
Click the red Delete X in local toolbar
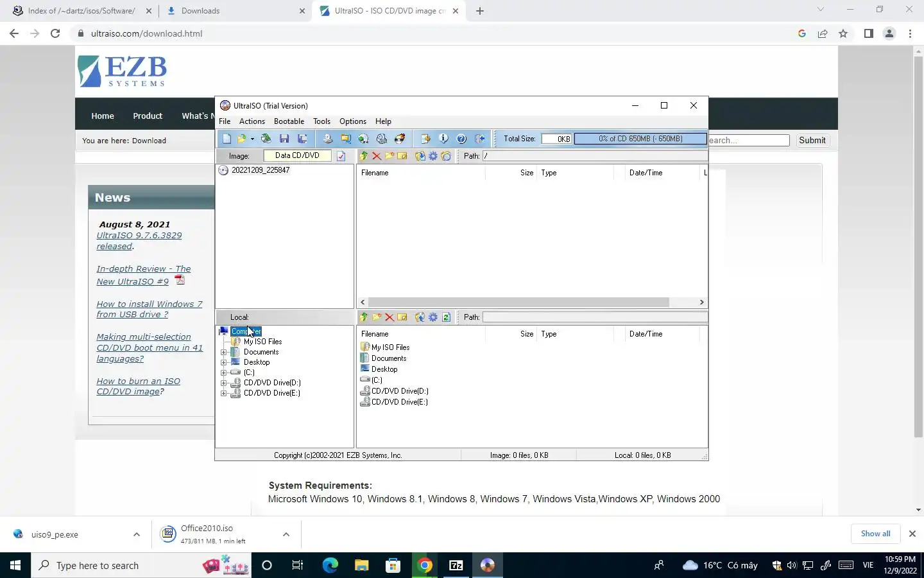(389, 317)
